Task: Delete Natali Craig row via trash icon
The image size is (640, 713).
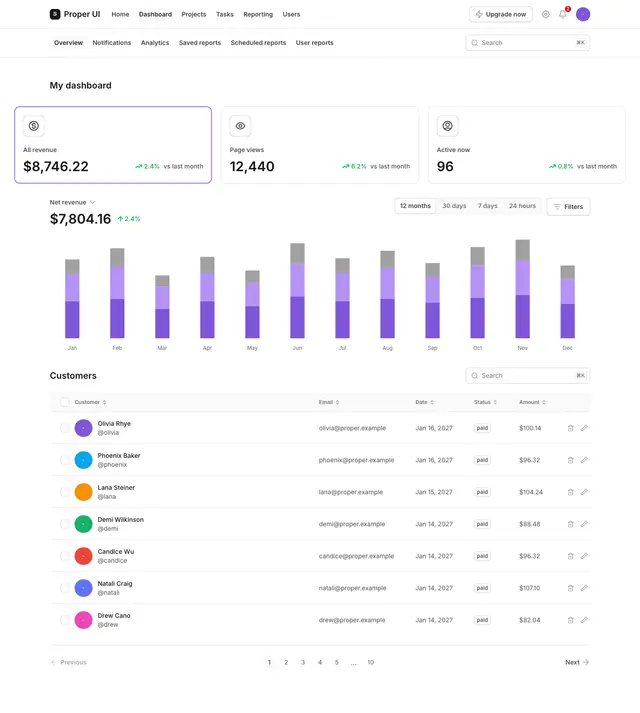Action: [x=570, y=588]
